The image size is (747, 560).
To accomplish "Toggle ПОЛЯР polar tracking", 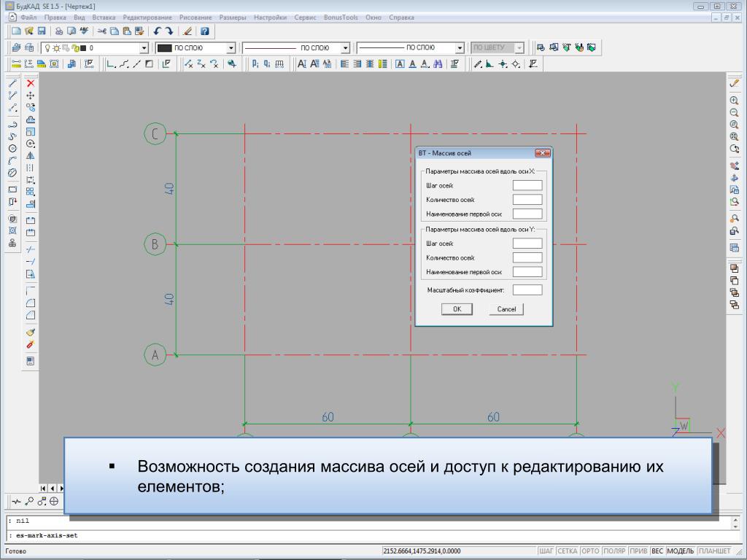I will point(614,551).
